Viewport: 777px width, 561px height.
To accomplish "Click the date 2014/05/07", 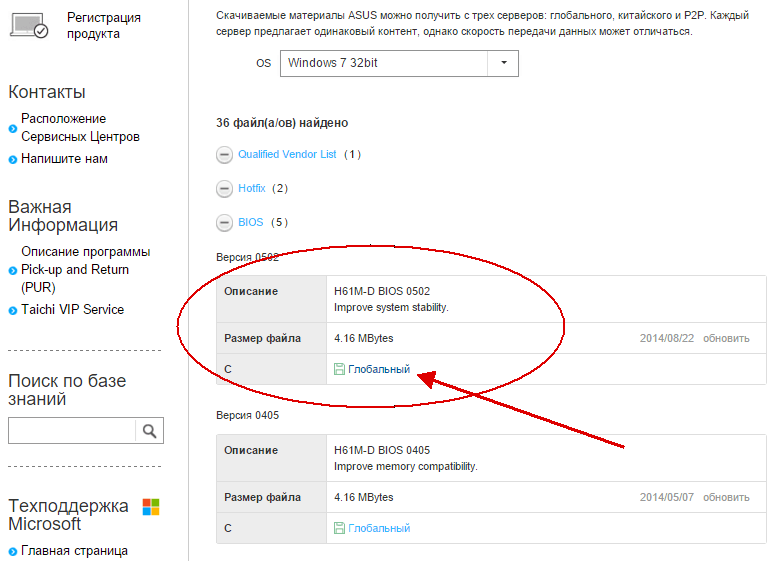I will (x=666, y=497).
